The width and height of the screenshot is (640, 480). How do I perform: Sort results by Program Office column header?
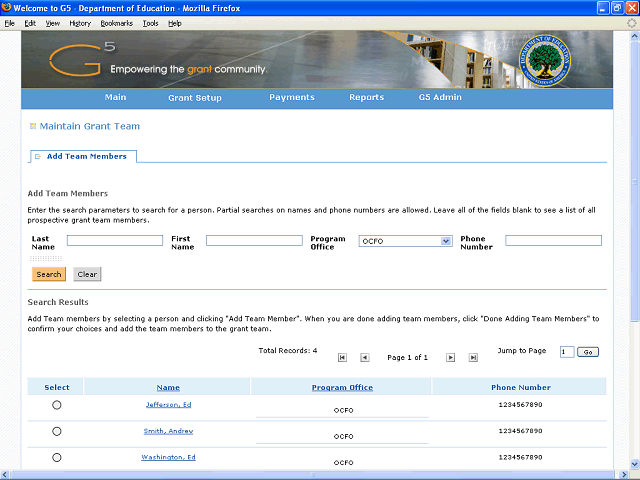click(x=342, y=387)
